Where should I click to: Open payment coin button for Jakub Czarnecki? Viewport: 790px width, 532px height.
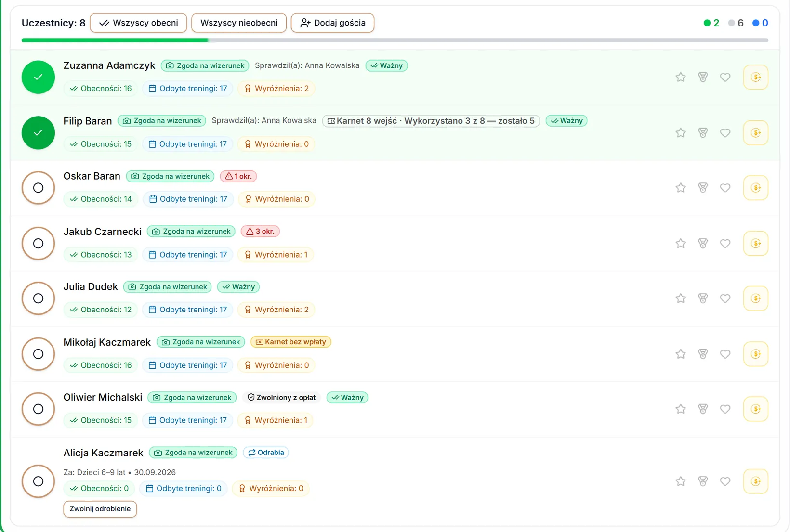click(x=756, y=243)
